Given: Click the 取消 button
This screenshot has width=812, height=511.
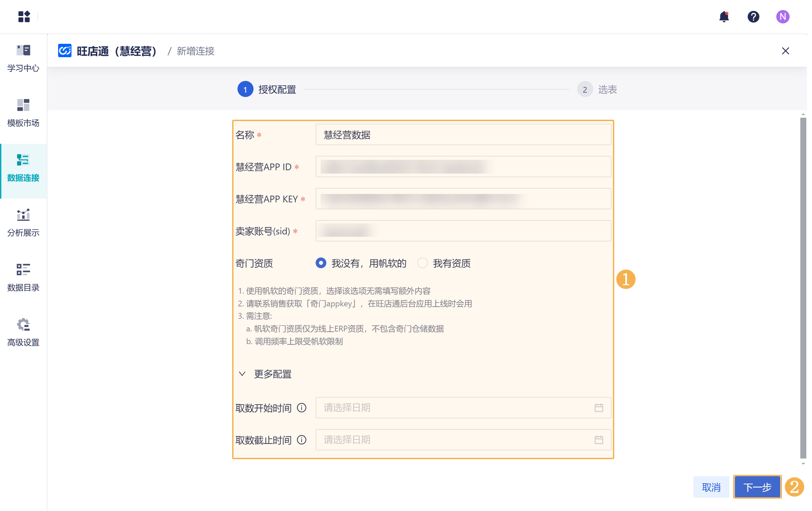Looking at the screenshot, I should pyautogui.click(x=711, y=487).
